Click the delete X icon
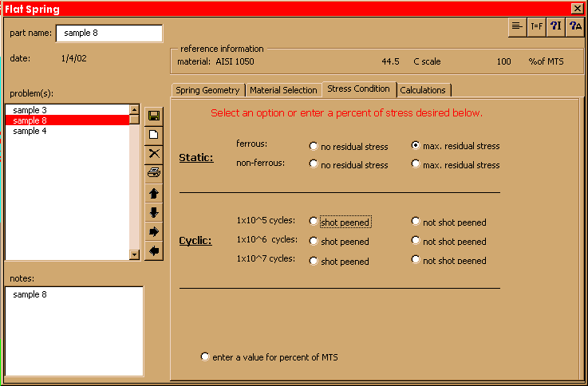Viewport: 588px width, 386px height. click(x=154, y=154)
